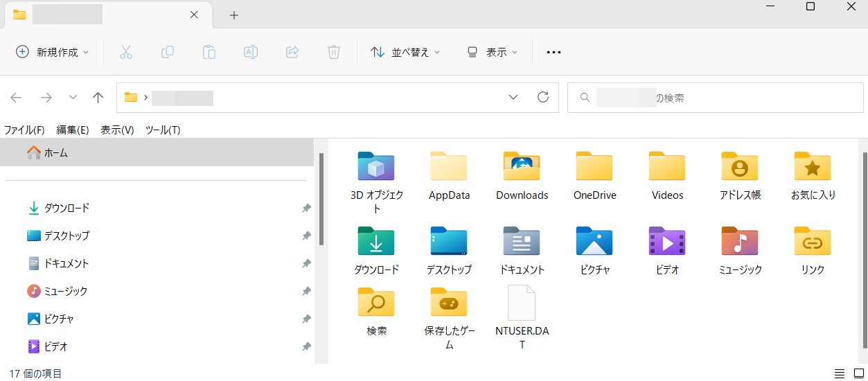Open the ツール(T) menu
Viewport: 868px width, 381px height.
coord(163,130)
